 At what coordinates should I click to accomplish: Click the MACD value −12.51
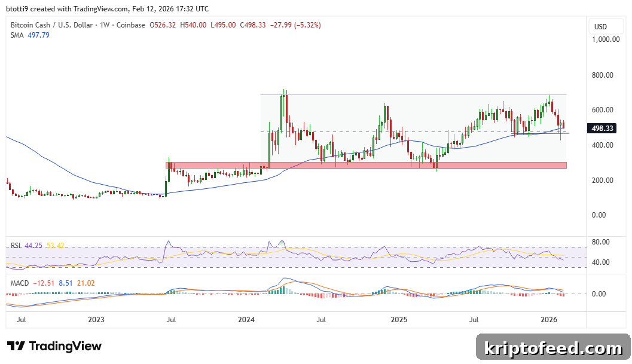click(44, 283)
